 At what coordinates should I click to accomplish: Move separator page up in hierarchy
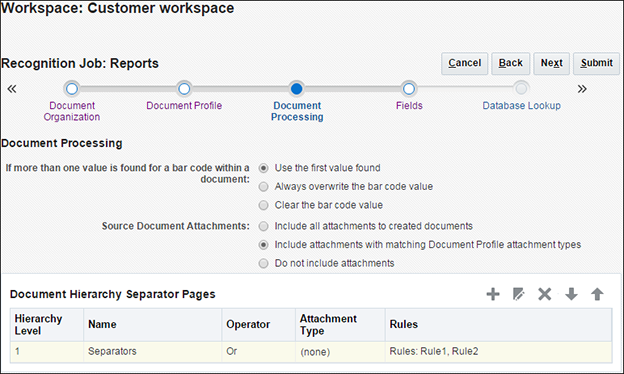click(x=597, y=294)
